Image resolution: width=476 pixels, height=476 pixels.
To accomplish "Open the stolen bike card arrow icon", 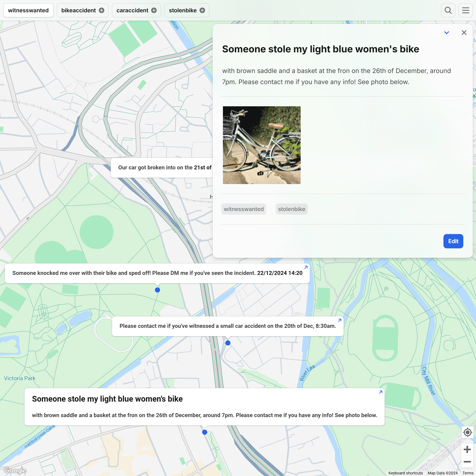I will [380, 392].
